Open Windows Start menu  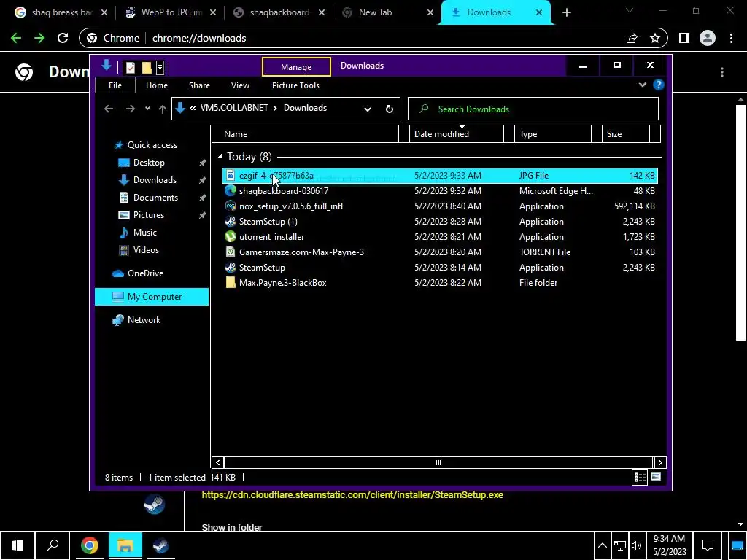tap(18, 545)
